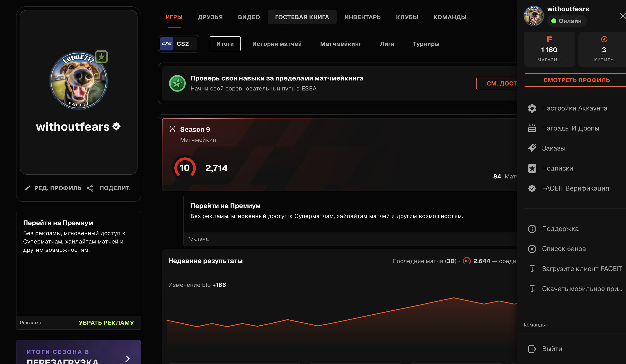Click the small avatar in the side panel

pyautogui.click(x=534, y=16)
